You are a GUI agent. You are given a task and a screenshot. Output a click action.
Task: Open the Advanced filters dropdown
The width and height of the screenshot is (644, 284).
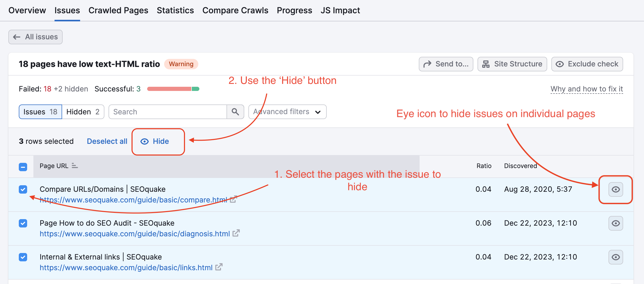coord(287,112)
